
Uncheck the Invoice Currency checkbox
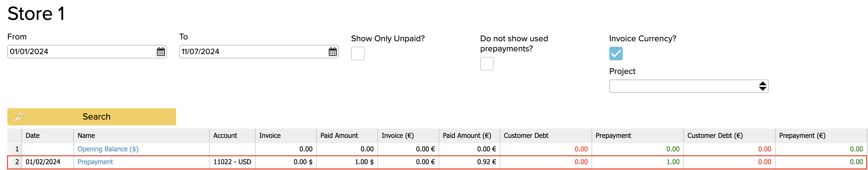(616, 54)
